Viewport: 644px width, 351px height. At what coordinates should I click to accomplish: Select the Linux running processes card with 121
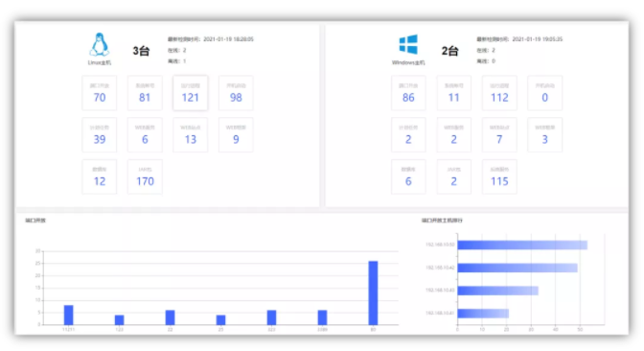click(190, 93)
